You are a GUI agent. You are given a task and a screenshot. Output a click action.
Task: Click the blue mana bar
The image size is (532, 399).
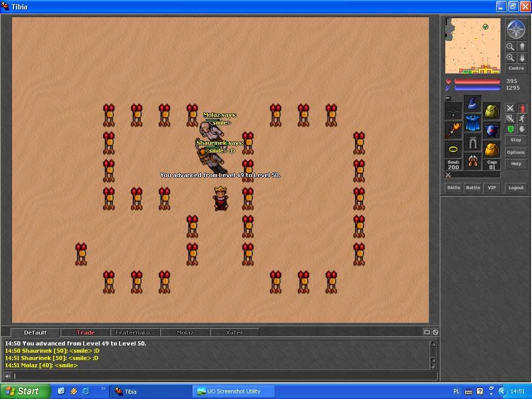point(477,88)
